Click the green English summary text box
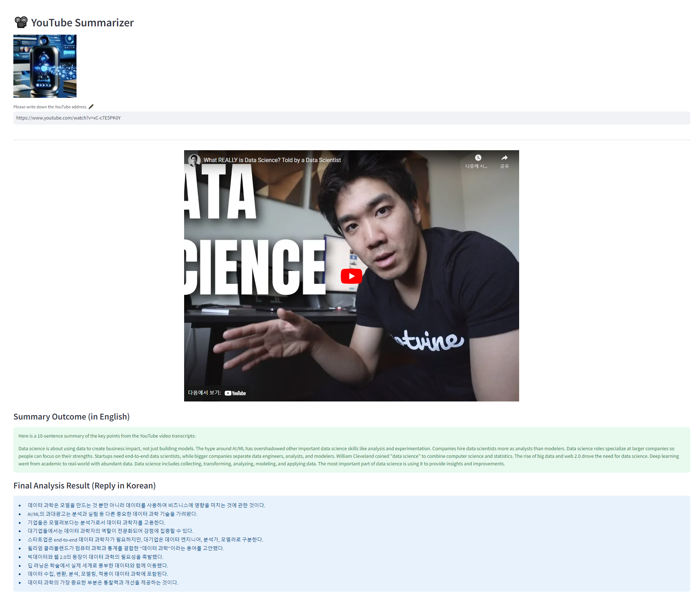The width and height of the screenshot is (700, 604). (x=351, y=450)
